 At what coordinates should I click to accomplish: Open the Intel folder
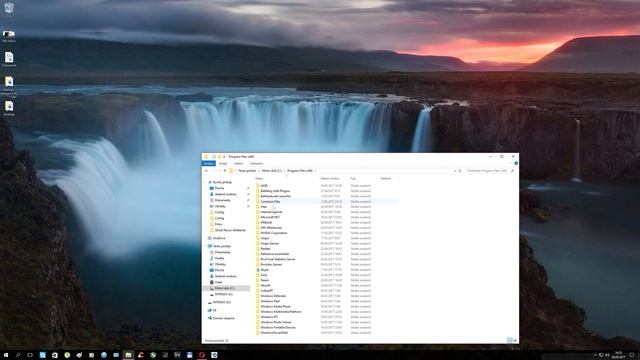[x=263, y=207]
